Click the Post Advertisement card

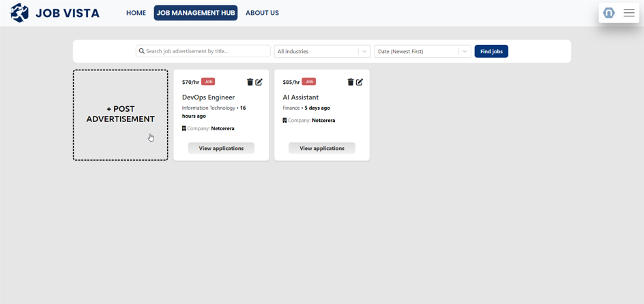point(121,115)
